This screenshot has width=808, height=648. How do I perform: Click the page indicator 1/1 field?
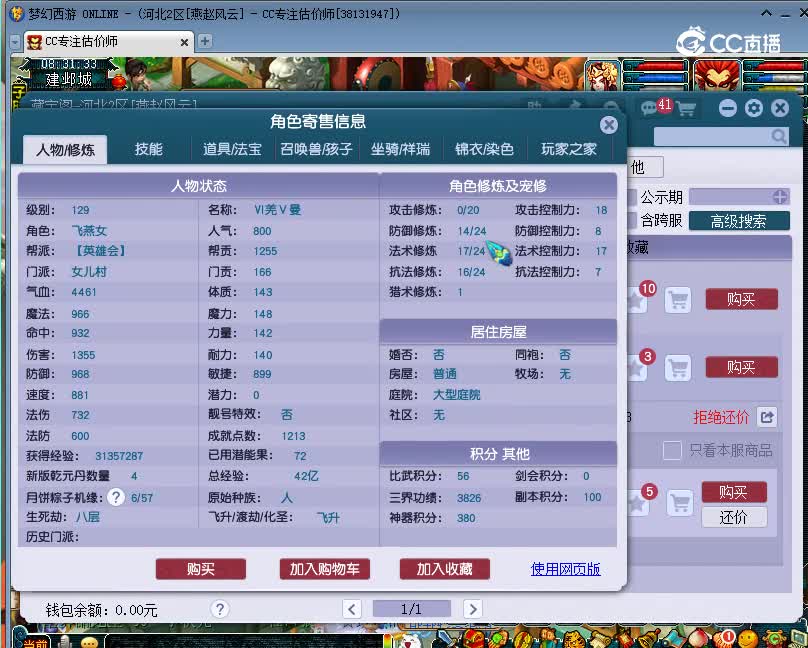click(x=411, y=609)
